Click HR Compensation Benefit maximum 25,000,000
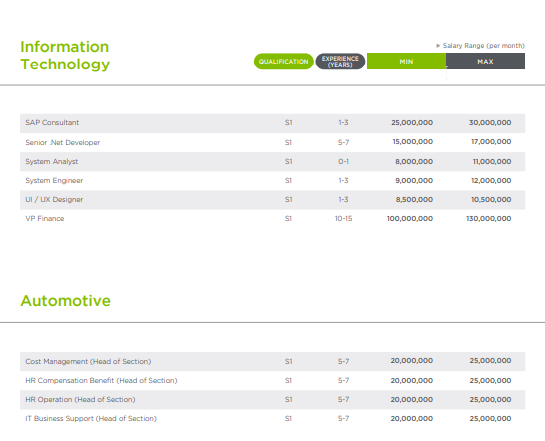 (x=490, y=381)
